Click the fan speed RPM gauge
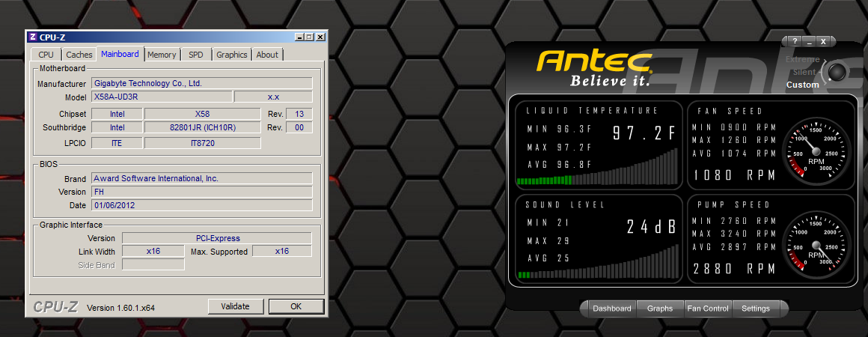 pos(816,151)
